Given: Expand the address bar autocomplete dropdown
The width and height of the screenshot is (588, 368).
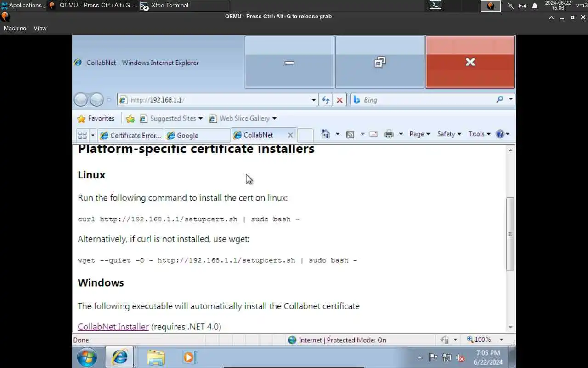Looking at the screenshot, I should click(x=314, y=100).
